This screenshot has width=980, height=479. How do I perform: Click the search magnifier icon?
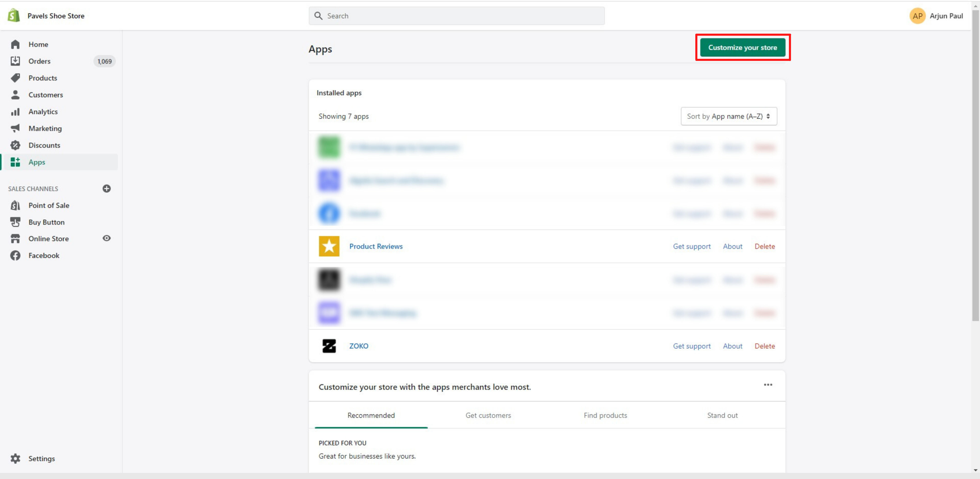(318, 16)
